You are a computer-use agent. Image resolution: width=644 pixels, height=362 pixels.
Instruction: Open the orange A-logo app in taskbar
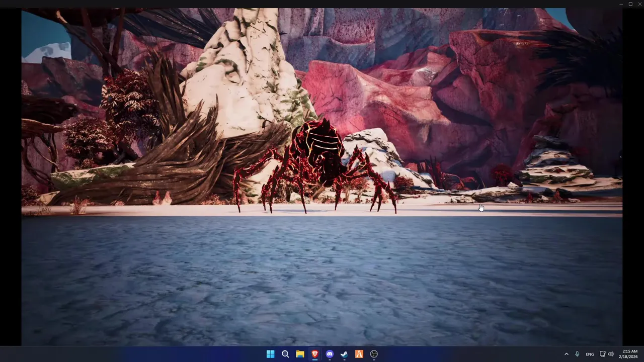pos(359,354)
